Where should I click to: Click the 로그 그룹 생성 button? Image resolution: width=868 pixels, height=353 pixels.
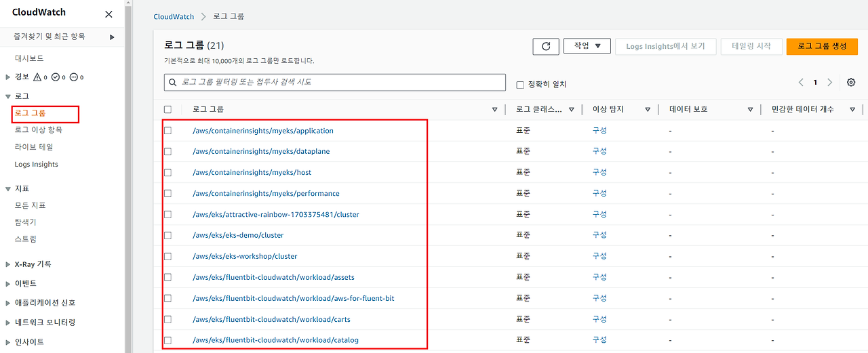[822, 46]
